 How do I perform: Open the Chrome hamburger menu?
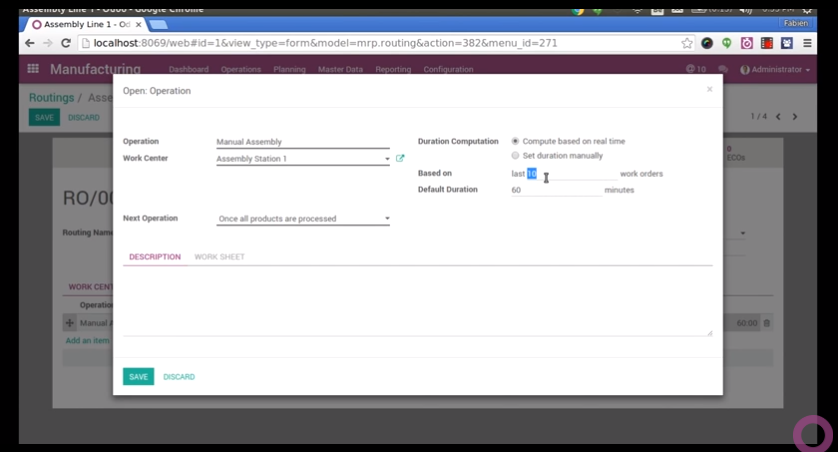[808, 43]
